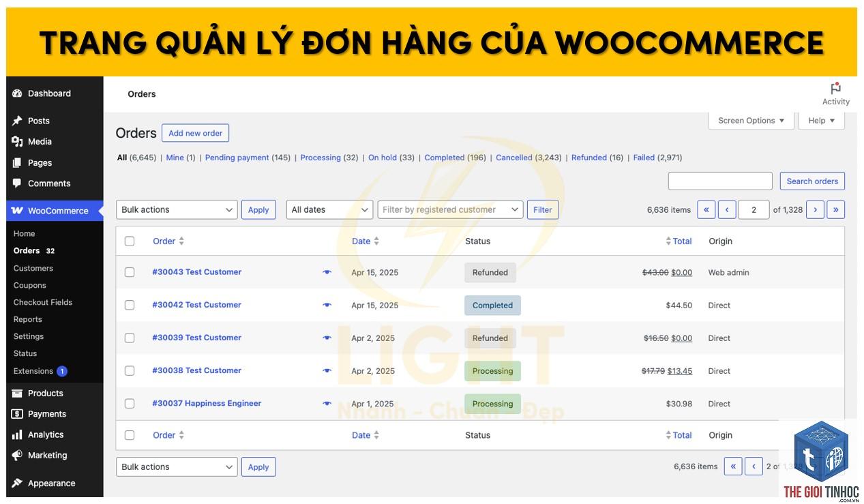Select checkbox for order #30043

pos(130,272)
